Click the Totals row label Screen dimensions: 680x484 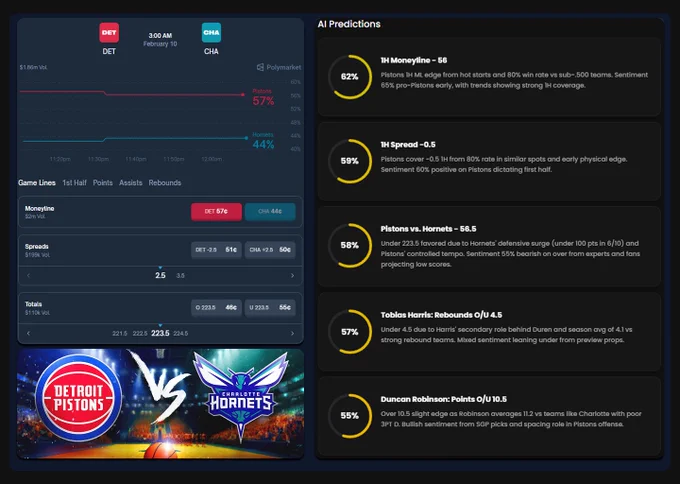tap(33, 304)
